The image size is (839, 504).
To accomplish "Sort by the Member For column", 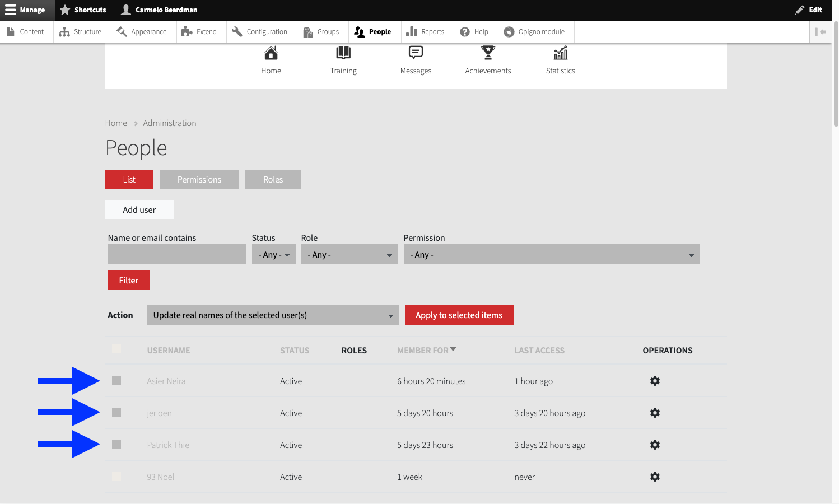I will [x=426, y=351].
